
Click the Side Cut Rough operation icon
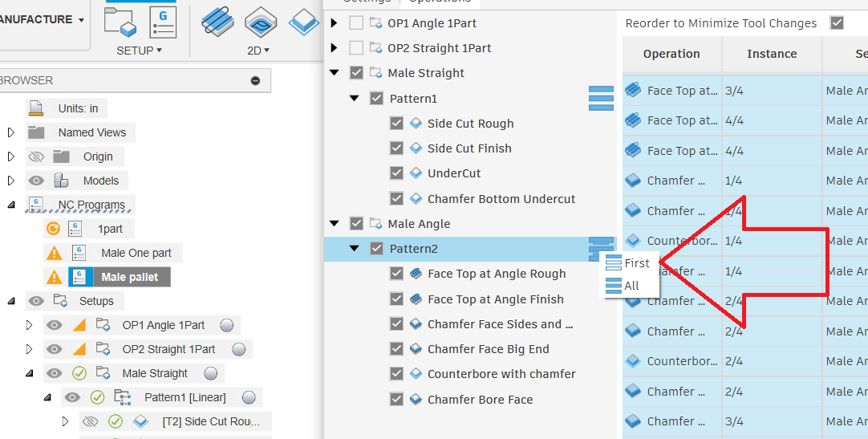pyautogui.click(x=416, y=124)
